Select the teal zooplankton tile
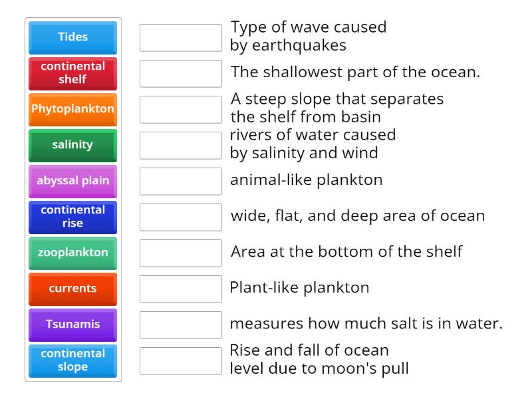This screenshot has width=532, height=399. (x=72, y=253)
